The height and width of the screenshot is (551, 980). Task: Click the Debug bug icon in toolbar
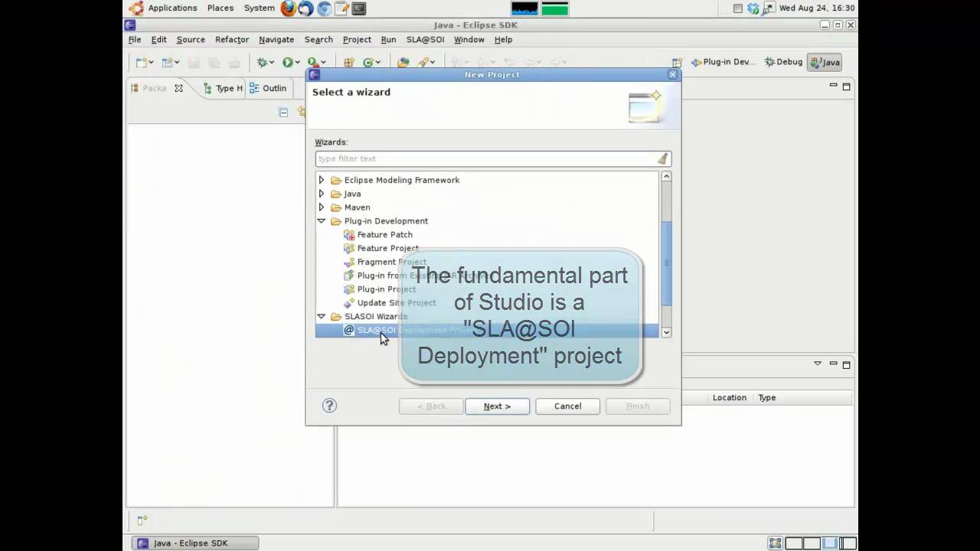(262, 62)
